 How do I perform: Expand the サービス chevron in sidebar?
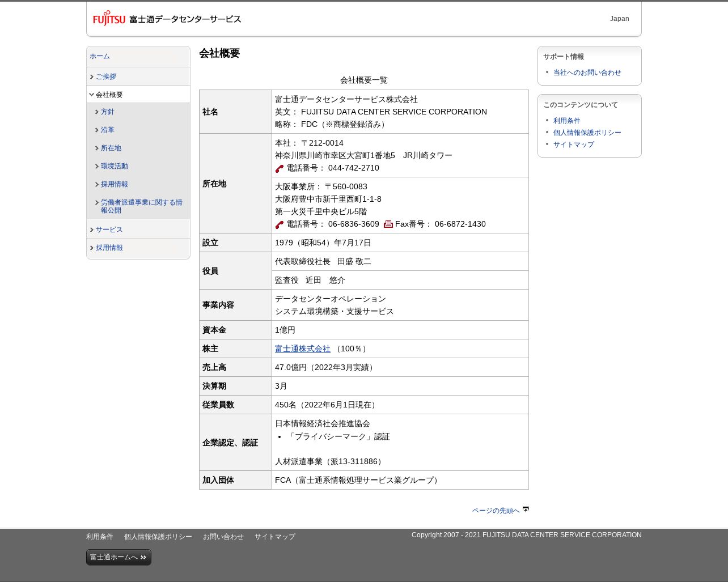tap(91, 230)
